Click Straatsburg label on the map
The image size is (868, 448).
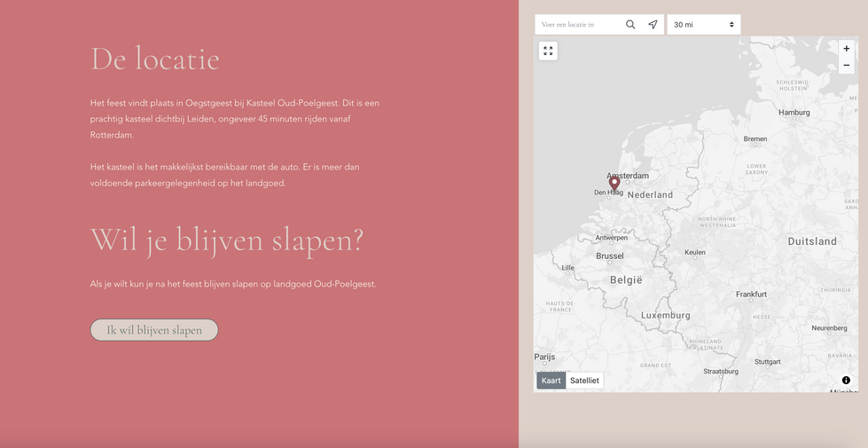721,371
